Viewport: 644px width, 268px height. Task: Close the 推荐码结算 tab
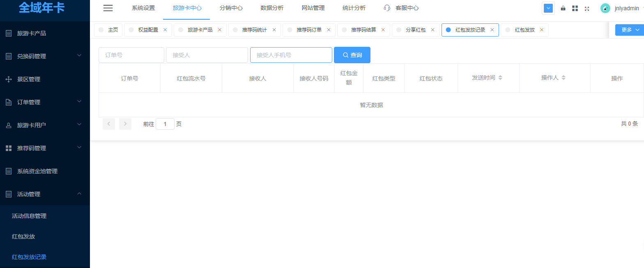pos(383,30)
